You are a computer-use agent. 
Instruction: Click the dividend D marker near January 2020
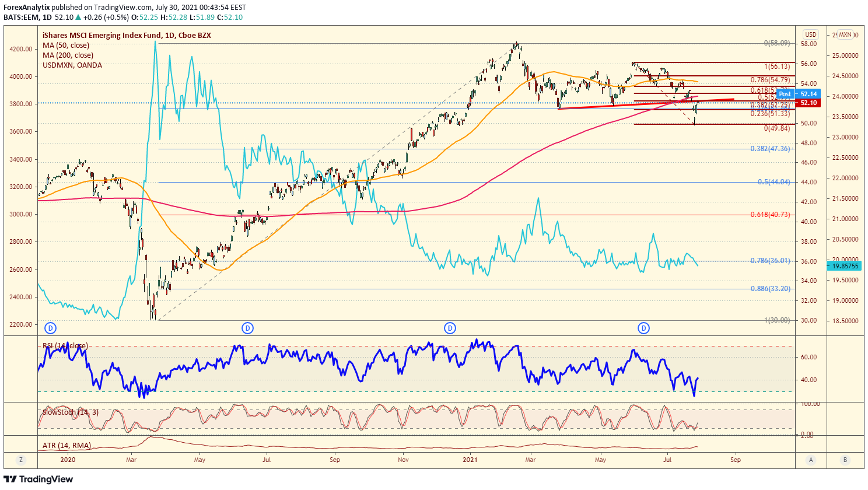coord(51,328)
